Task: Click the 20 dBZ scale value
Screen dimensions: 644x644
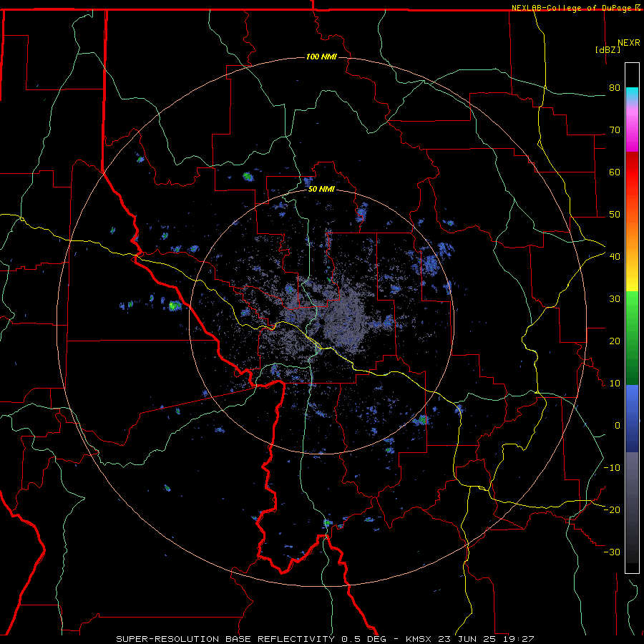Action: click(615, 341)
